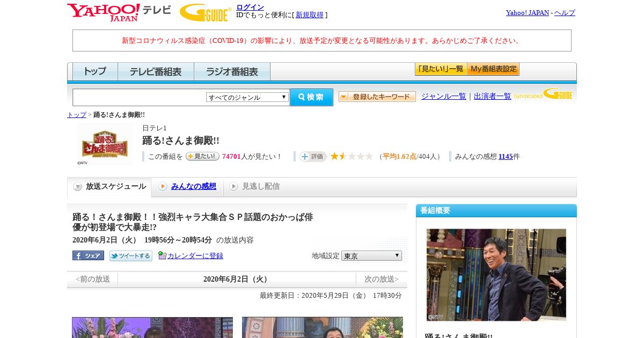Open 登録したキーワード button
644x338 pixels.
(x=377, y=97)
